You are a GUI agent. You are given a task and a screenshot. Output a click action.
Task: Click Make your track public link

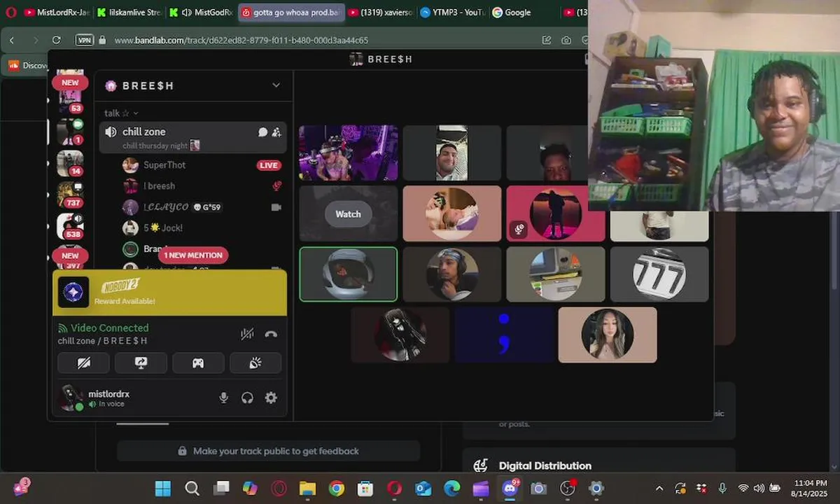(x=268, y=451)
